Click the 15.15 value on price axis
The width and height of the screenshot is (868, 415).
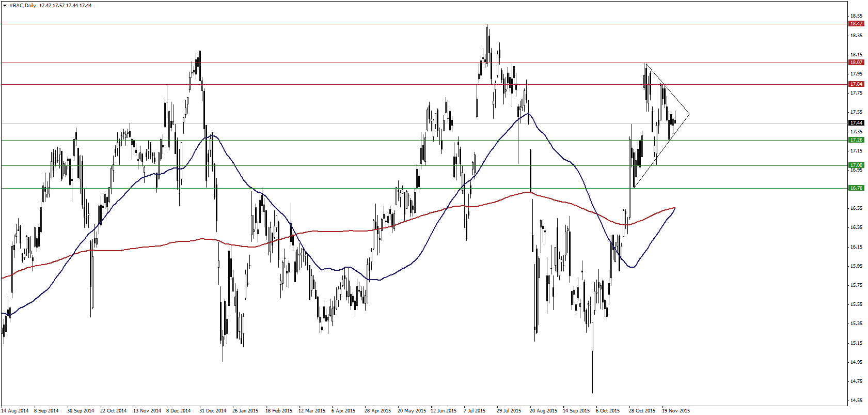(856, 343)
